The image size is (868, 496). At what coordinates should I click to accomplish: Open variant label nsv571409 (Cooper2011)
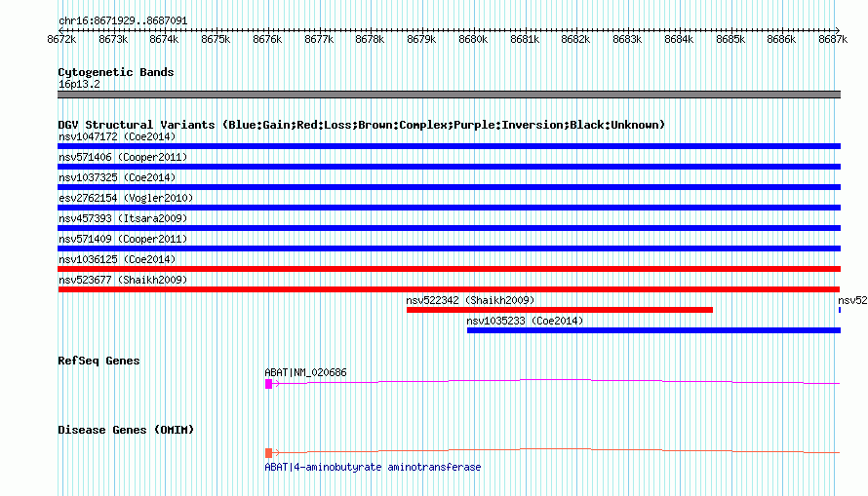tap(123, 239)
